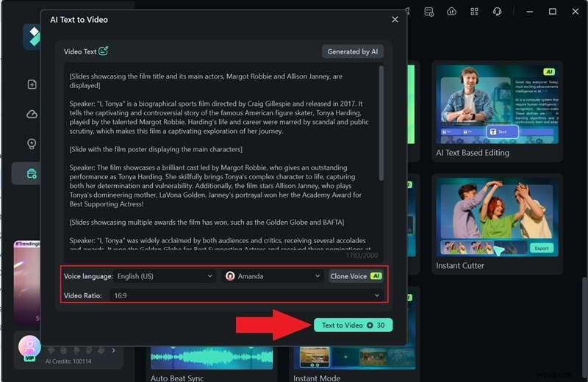Click the VIP user avatar
Image resolution: width=588 pixels, height=382 pixels.
click(x=29, y=347)
